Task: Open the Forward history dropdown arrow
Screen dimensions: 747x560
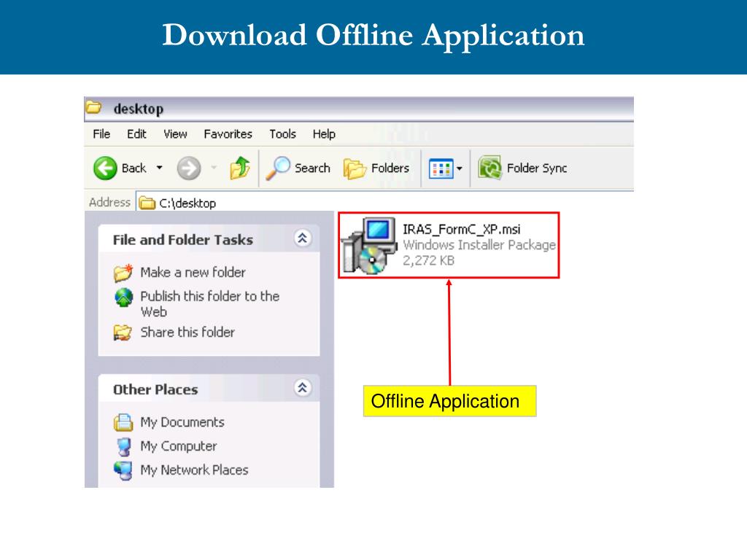Action: (214, 168)
